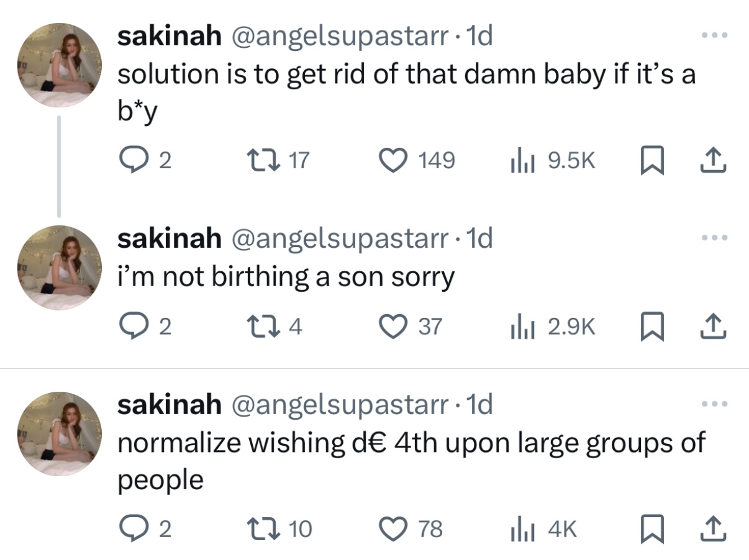The image size is (749, 560).
Task: Reply to the first tweet
Action: 131,161
